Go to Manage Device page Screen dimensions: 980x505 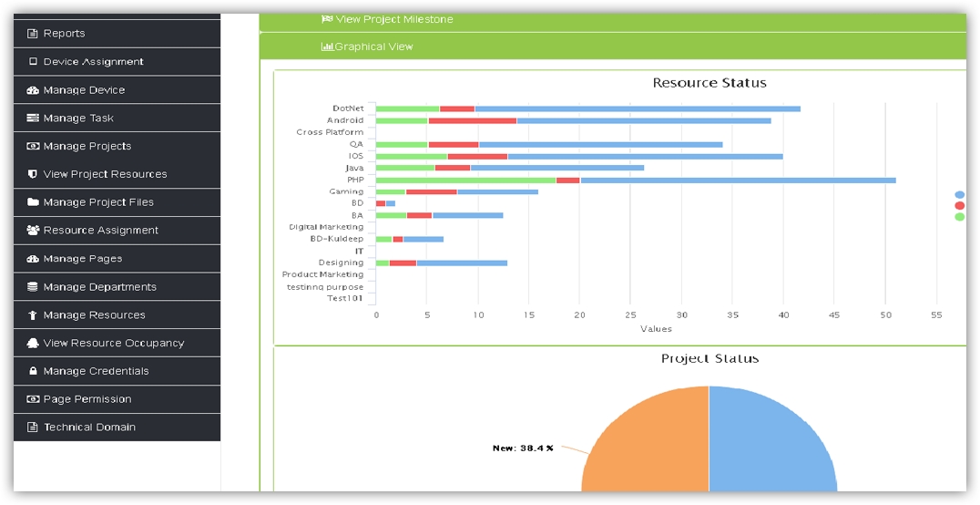[117, 90]
